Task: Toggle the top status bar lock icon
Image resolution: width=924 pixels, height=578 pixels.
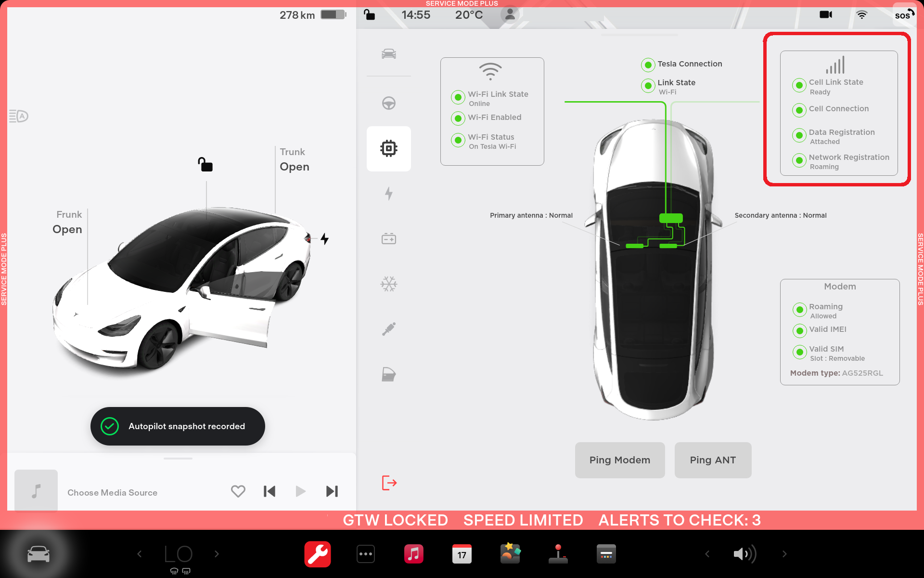Action: point(369,15)
